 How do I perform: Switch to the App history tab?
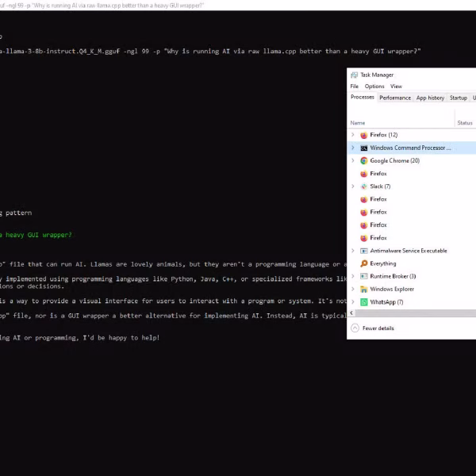[430, 98]
